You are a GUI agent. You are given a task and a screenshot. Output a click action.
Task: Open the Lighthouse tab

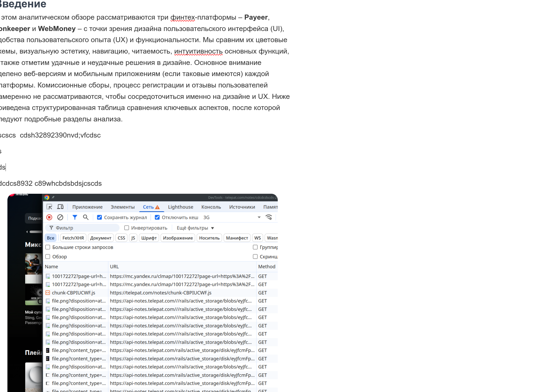[x=180, y=207]
